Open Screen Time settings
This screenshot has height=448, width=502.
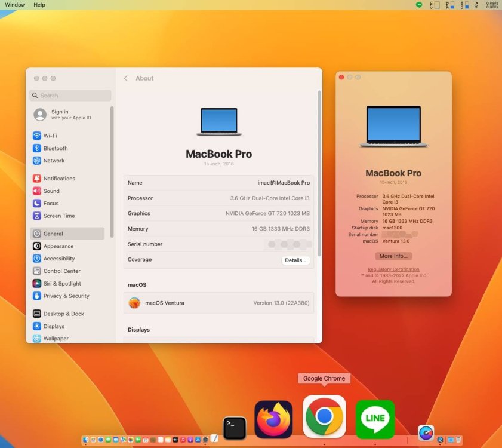pyautogui.click(x=67, y=216)
